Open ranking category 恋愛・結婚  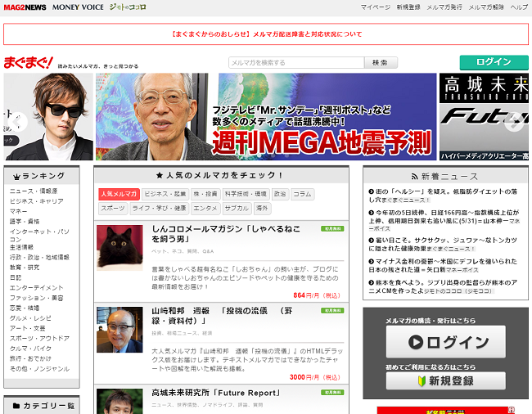pos(25,308)
